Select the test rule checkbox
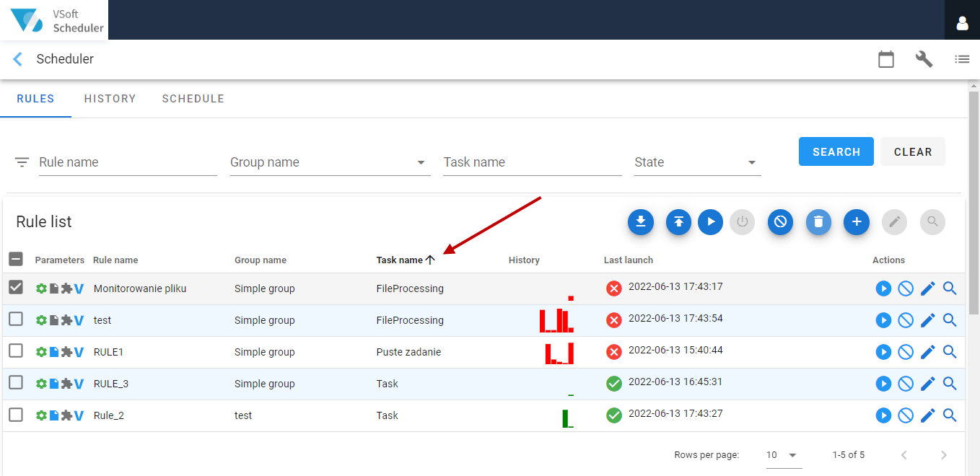 click(x=16, y=319)
